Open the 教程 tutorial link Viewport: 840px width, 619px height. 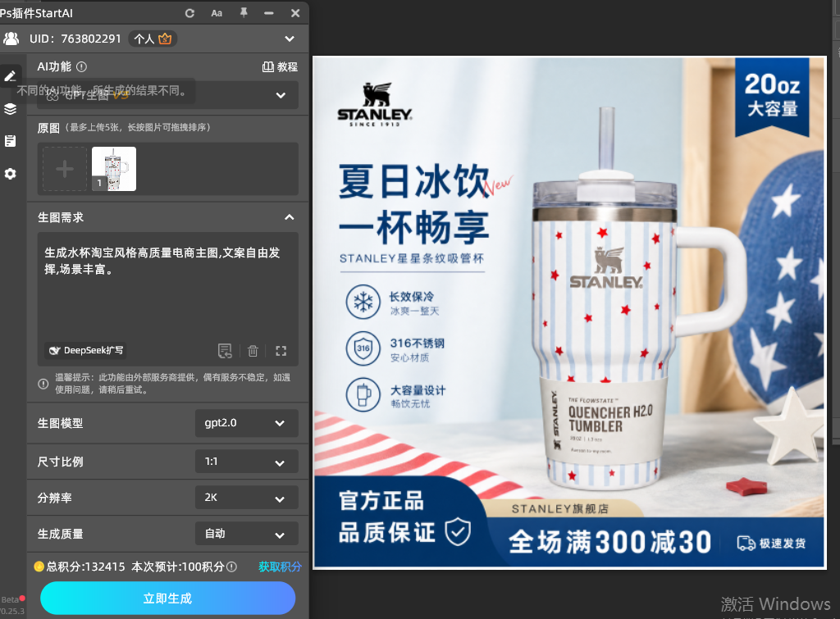[280, 67]
